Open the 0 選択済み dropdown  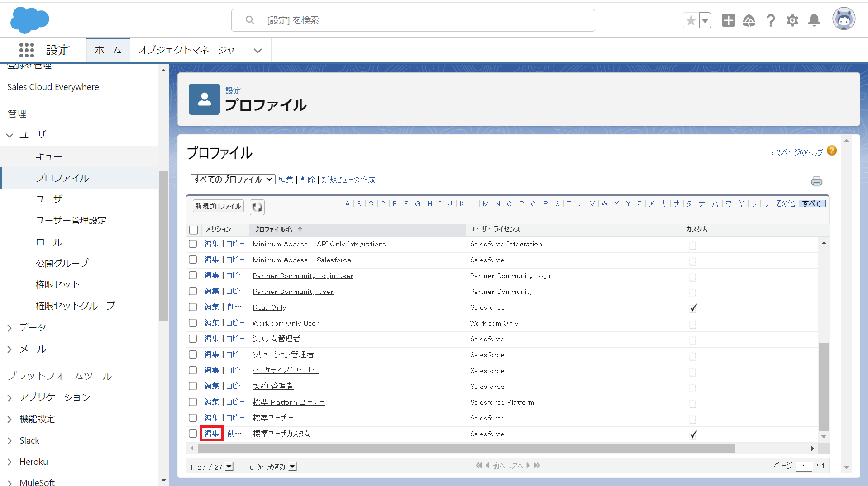[292, 467]
